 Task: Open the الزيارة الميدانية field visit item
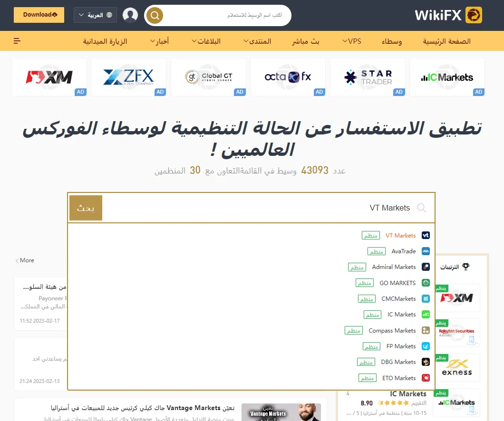pyautogui.click(x=105, y=41)
